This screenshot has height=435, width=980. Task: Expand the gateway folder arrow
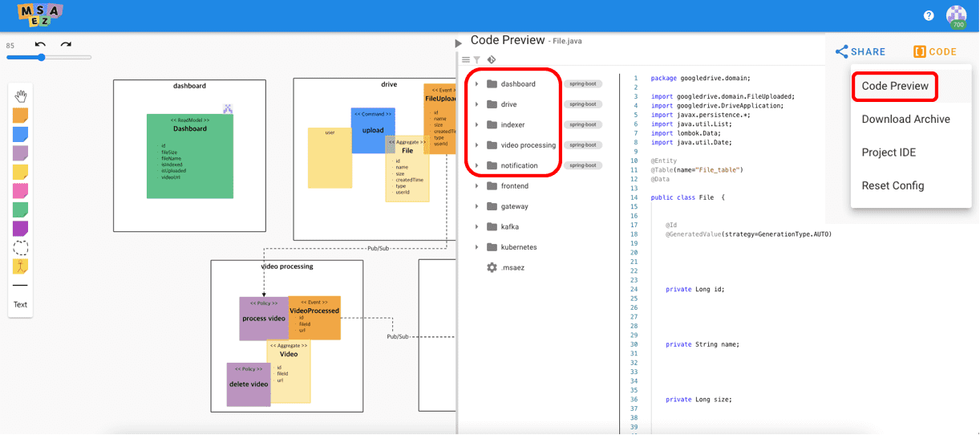pyautogui.click(x=476, y=206)
